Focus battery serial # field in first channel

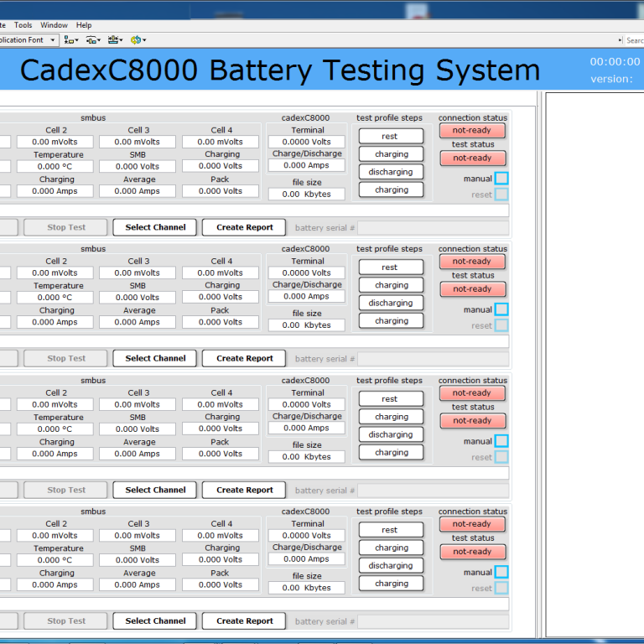pyautogui.click(x=434, y=227)
